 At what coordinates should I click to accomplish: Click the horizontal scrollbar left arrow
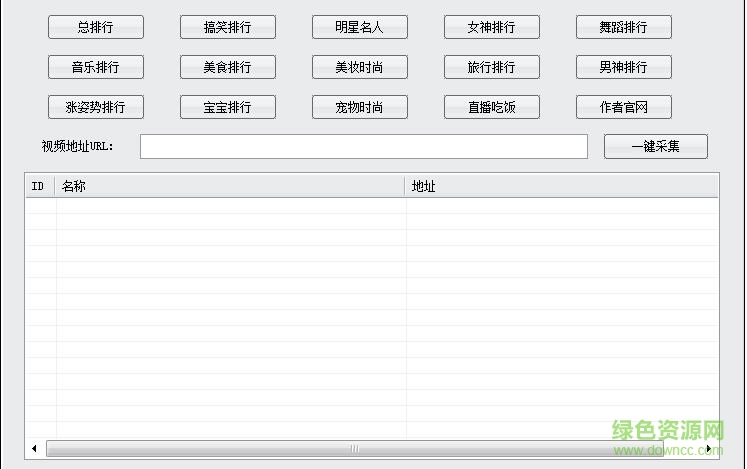point(34,449)
